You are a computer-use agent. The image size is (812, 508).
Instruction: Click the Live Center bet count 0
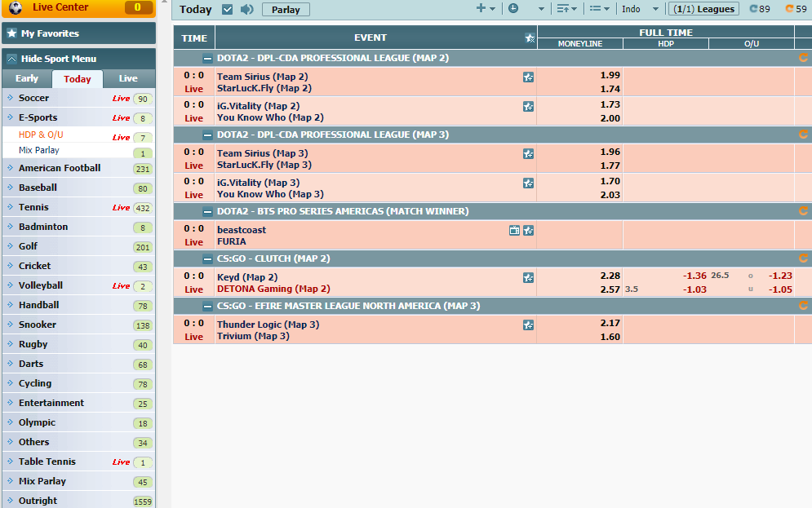pyautogui.click(x=138, y=7)
